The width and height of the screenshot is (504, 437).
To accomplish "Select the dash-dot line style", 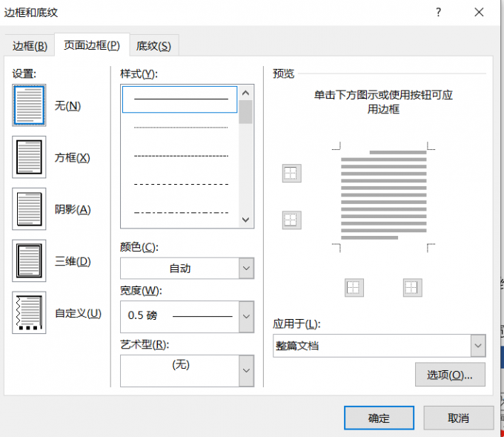I will point(180,213).
